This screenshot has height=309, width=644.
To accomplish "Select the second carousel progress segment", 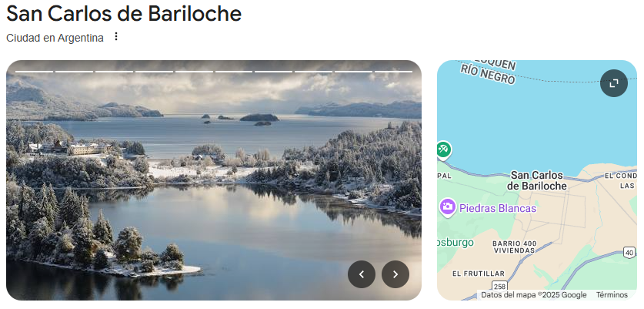I will (75, 72).
